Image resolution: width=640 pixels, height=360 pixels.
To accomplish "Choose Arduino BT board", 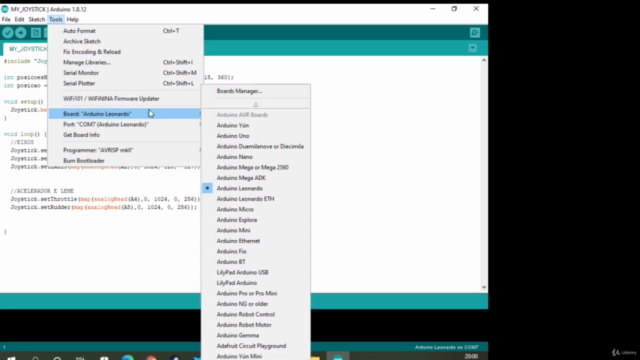I will click(256, 262).
